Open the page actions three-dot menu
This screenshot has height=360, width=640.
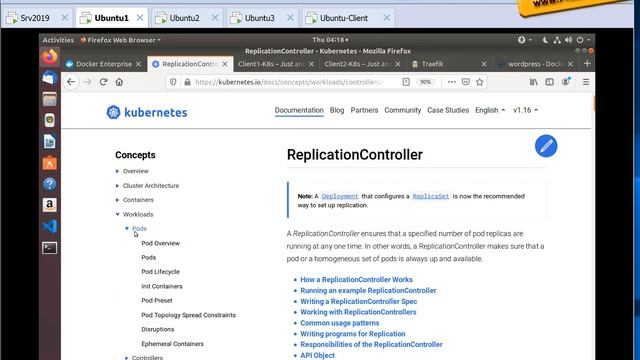point(451,82)
